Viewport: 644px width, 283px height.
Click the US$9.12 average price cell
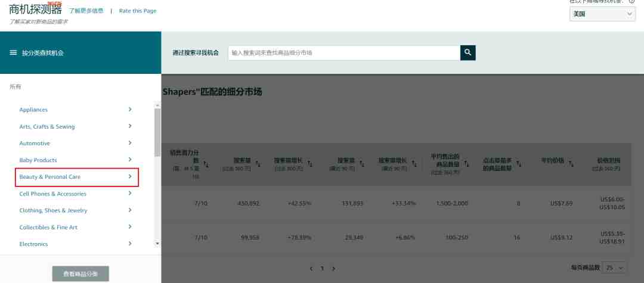[562, 237]
